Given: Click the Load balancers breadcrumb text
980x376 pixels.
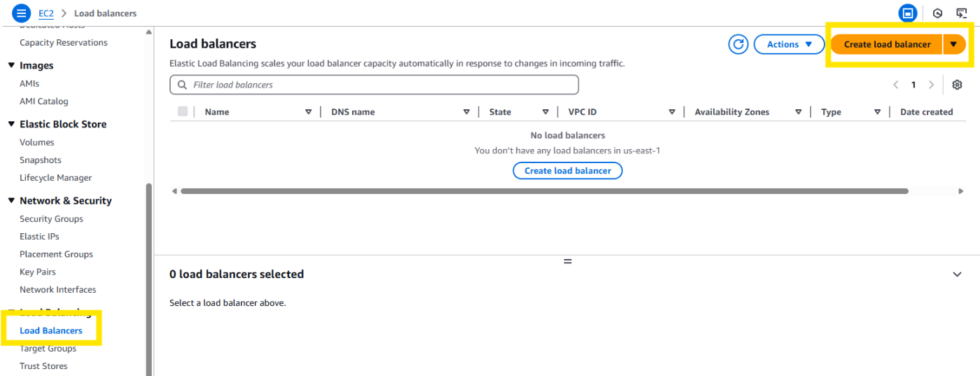Looking at the screenshot, I should click(106, 13).
